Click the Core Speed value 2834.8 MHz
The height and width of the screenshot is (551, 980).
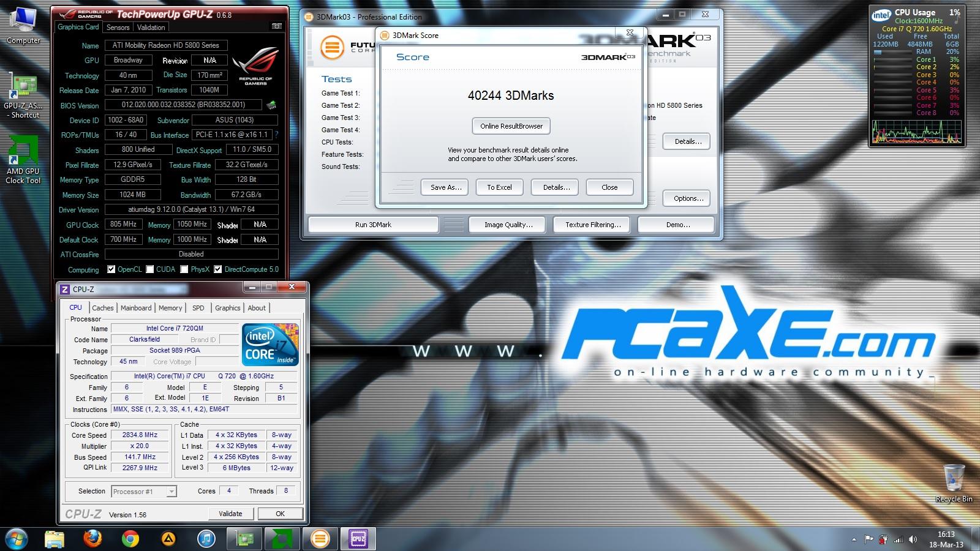(x=140, y=435)
